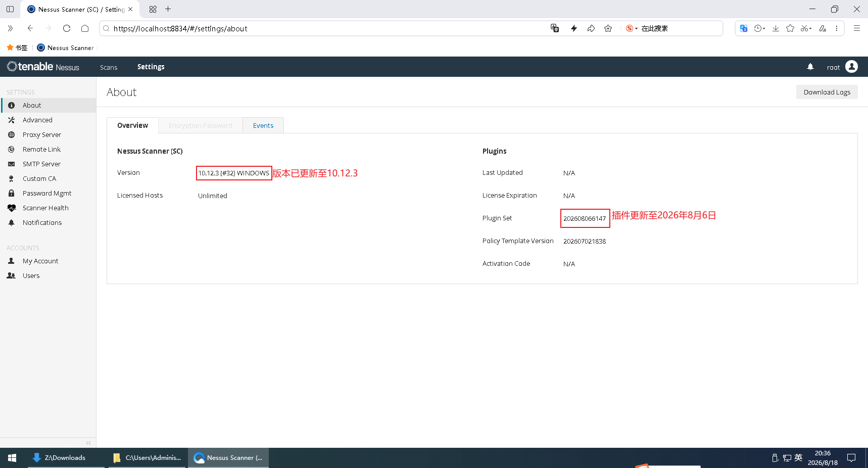Select the Proxy Server globe icon
Image resolution: width=868 pixels, height=468 pixels.
(11, 134)
